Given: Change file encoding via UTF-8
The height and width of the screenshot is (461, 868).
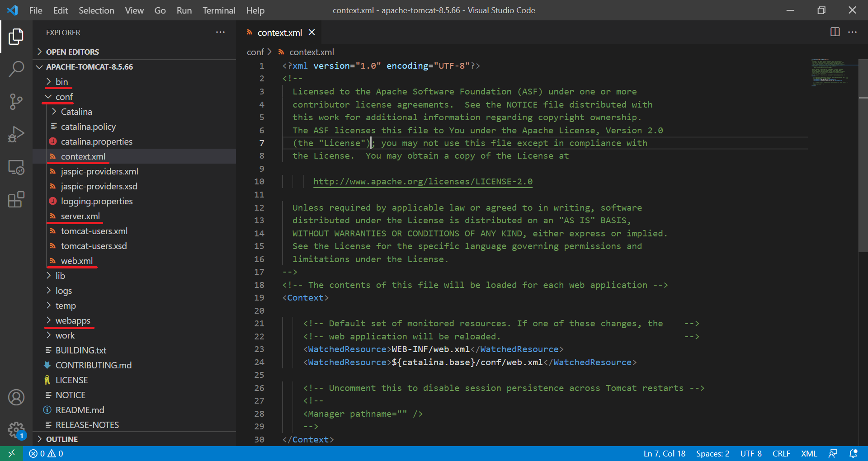Looking at the screenshot, I should [751, 453].
